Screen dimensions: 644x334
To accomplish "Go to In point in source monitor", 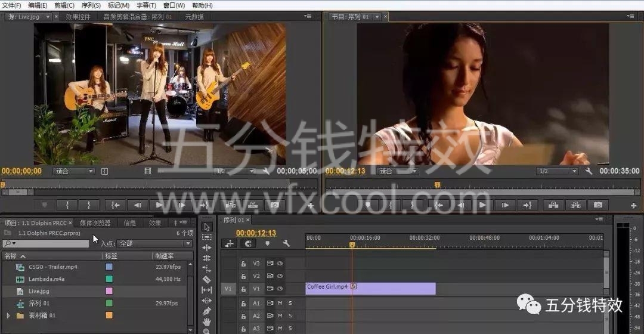I will (116, 205).
